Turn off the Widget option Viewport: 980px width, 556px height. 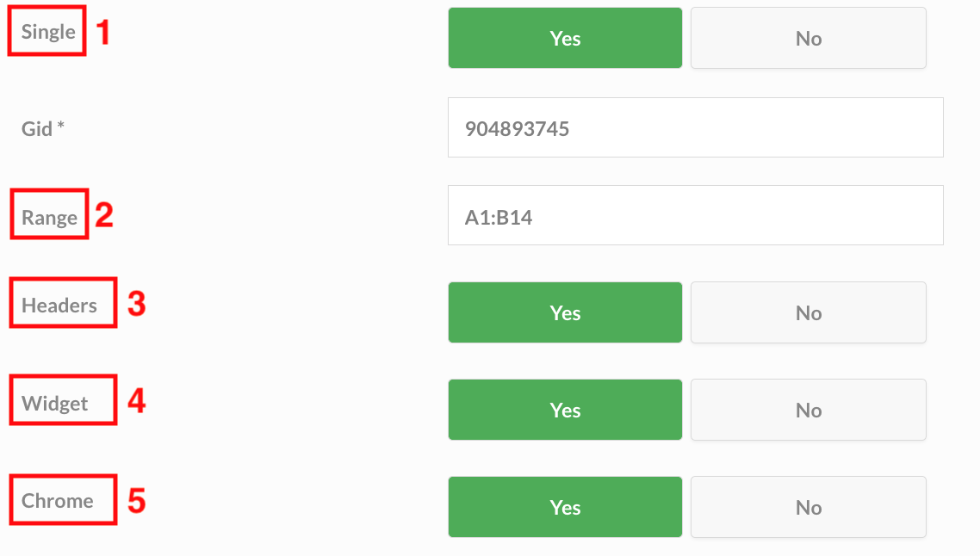tap(807, 410)
